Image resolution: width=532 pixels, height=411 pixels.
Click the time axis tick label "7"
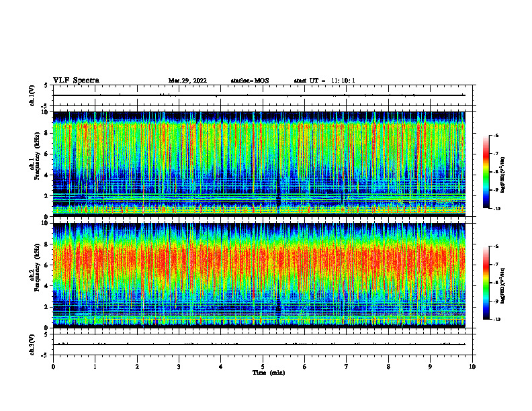[347, 367]
